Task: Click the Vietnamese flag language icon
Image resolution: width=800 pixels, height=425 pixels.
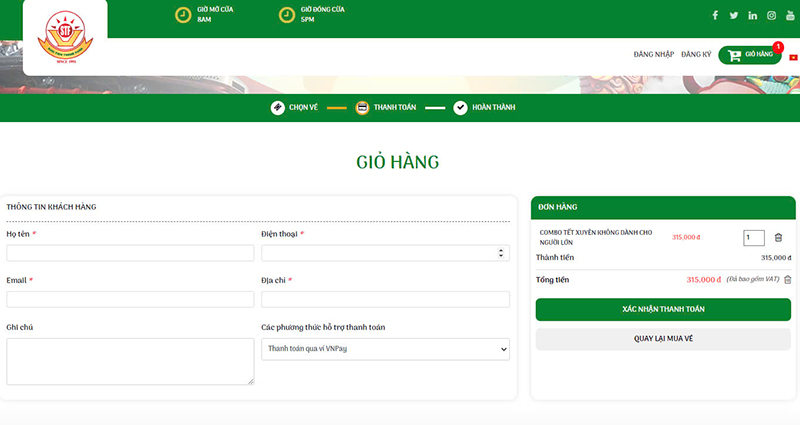Action: (793, 57)
